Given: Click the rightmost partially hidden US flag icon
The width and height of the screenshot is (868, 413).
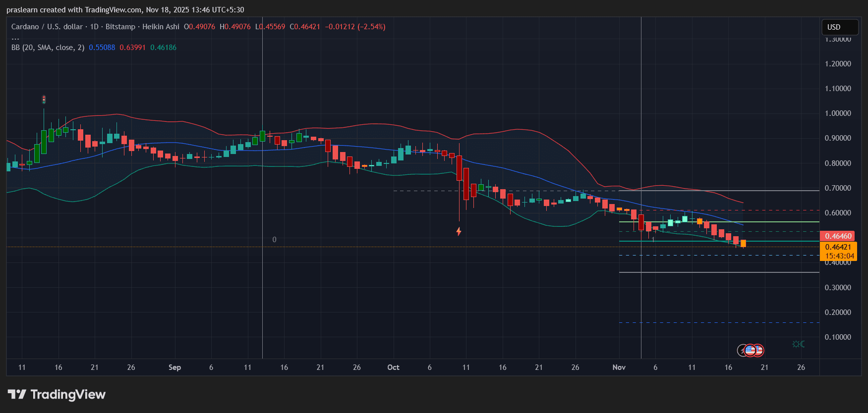Looking at the screenshot, I should click(x=759, y=351).
